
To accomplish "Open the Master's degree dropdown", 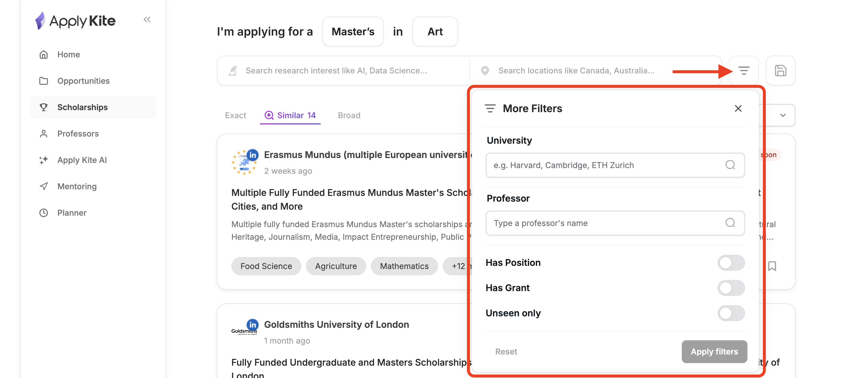I will [x=352, y=32].
